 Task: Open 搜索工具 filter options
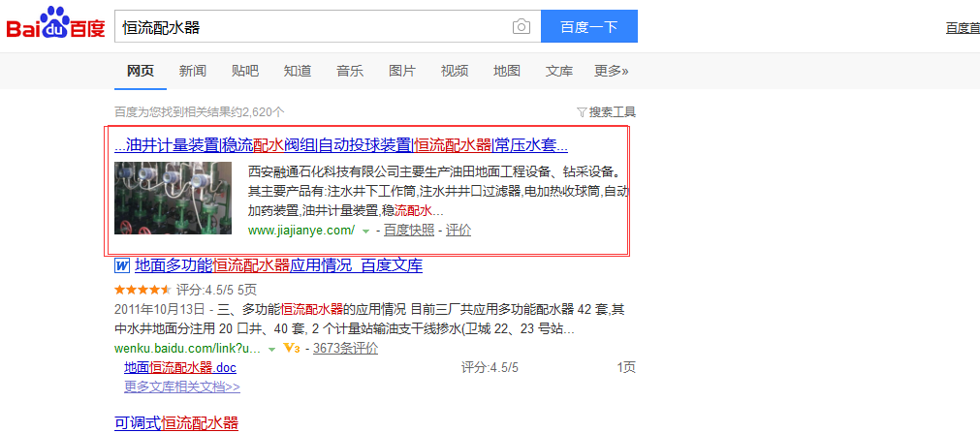click(606, 112)
